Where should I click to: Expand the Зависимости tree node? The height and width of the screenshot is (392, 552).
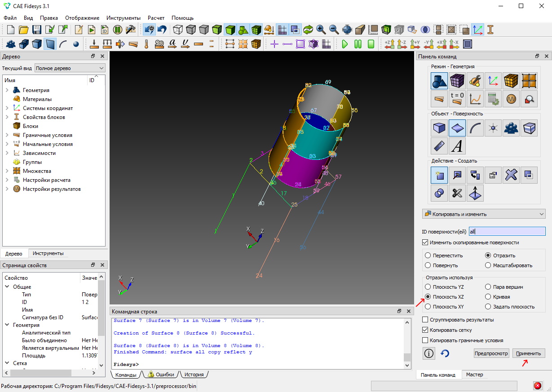(7, 153)
